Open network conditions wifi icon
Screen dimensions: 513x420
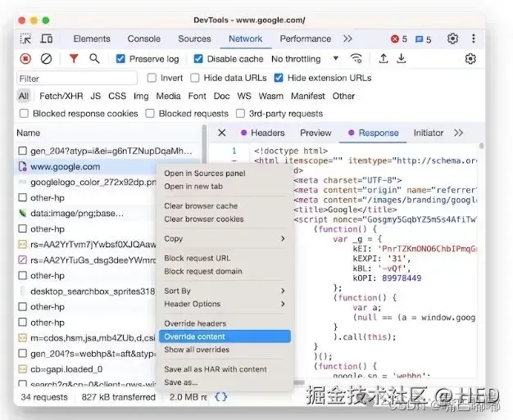[x=356, y=58]
